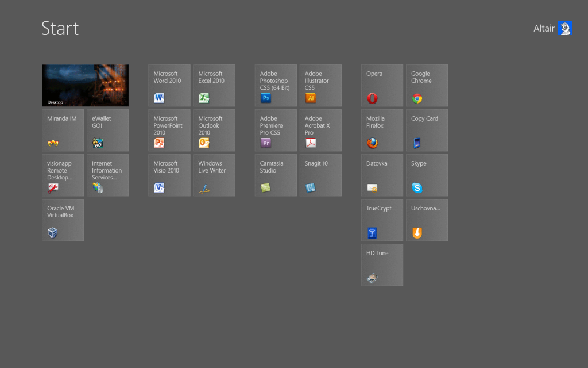Launch the Datovka tile
The image size is (588, 368).
tap(382, 175)
